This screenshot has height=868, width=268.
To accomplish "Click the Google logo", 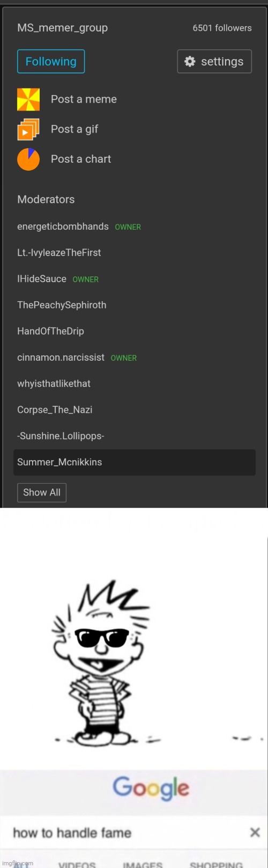I will (x=151, y=788).
